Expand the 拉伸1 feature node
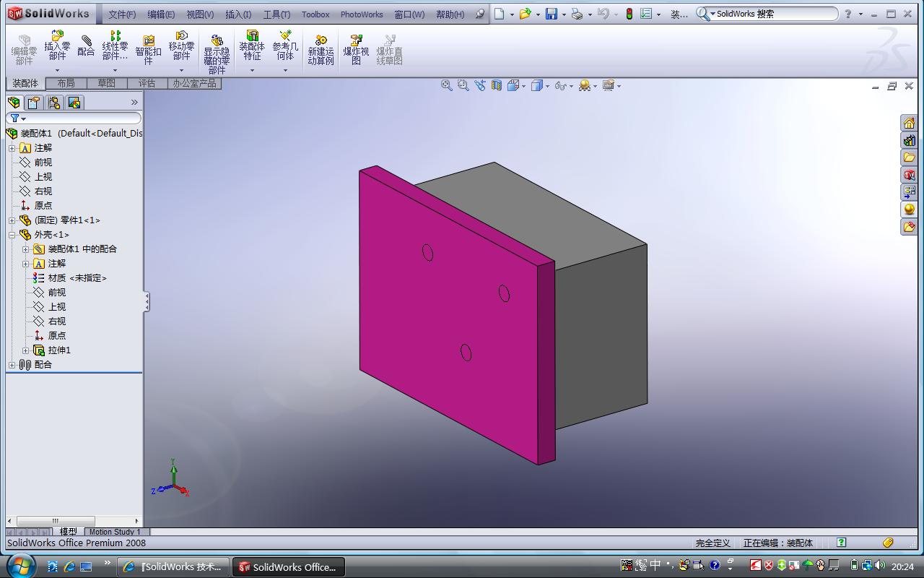924x578 pixels. tap(25, 350)
